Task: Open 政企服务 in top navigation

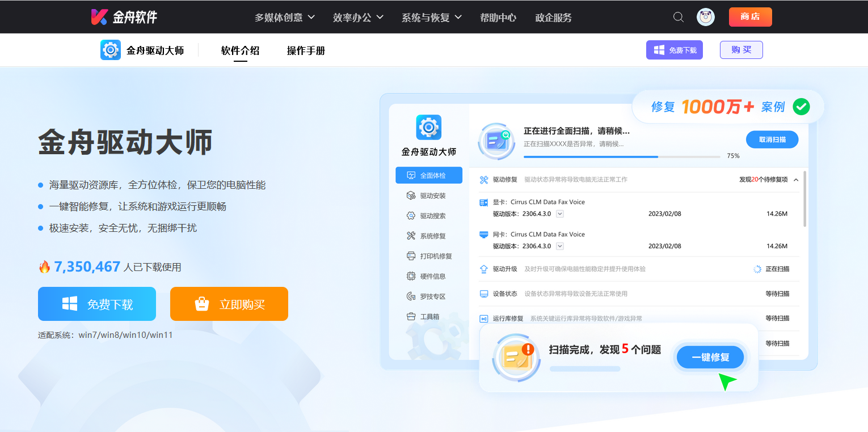Action: 553,18
